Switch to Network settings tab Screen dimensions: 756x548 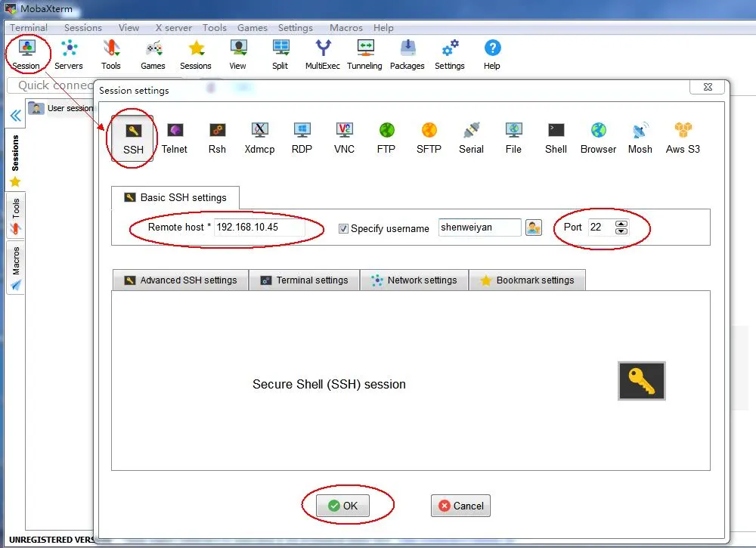pos(414,280)
